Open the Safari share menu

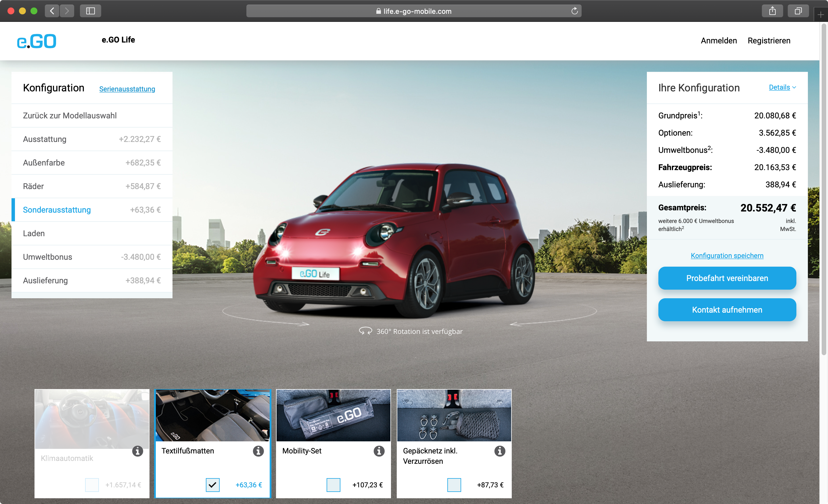[x=773, y=11]
